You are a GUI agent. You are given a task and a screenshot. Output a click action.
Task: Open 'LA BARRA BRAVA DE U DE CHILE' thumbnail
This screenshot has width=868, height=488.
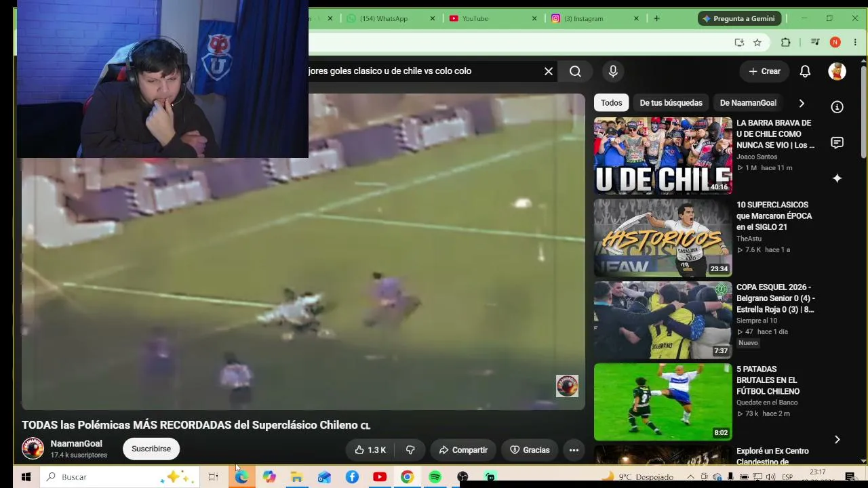[x=663, y=156]
